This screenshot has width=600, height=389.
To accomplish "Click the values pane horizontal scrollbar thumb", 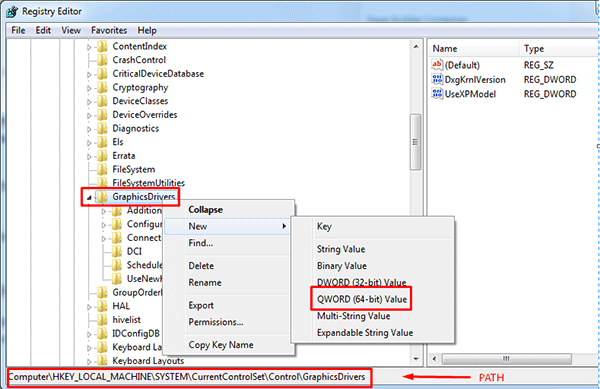I will pyautogui.click(x=507, y=359).
